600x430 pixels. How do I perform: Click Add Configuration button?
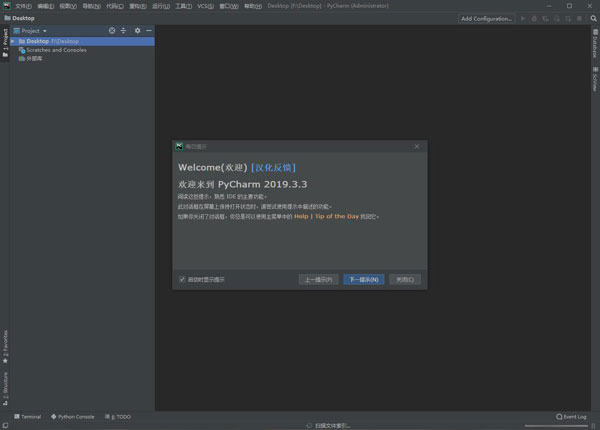486,18
